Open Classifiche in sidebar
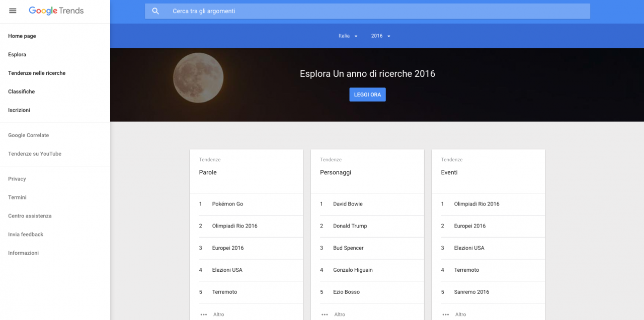The image size is (644, 320). click(x=22, y=92)
